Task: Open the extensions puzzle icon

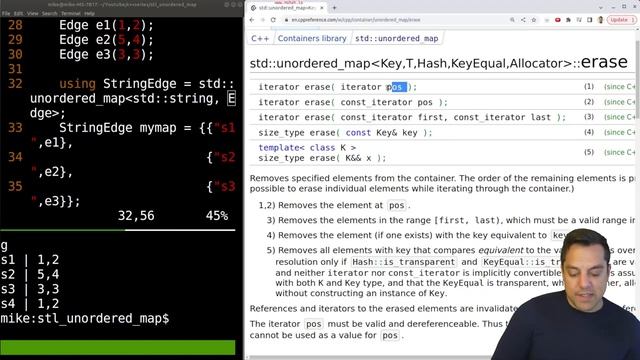Action: 568,20
